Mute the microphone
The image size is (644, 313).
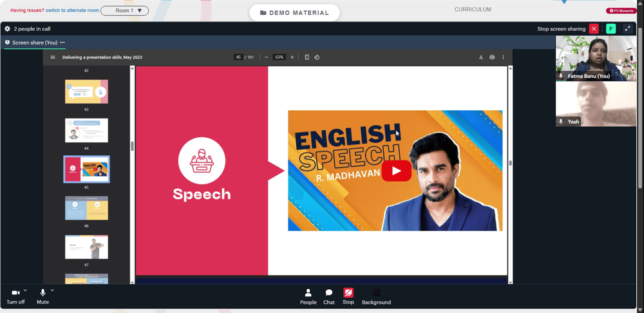click(43, 296)
